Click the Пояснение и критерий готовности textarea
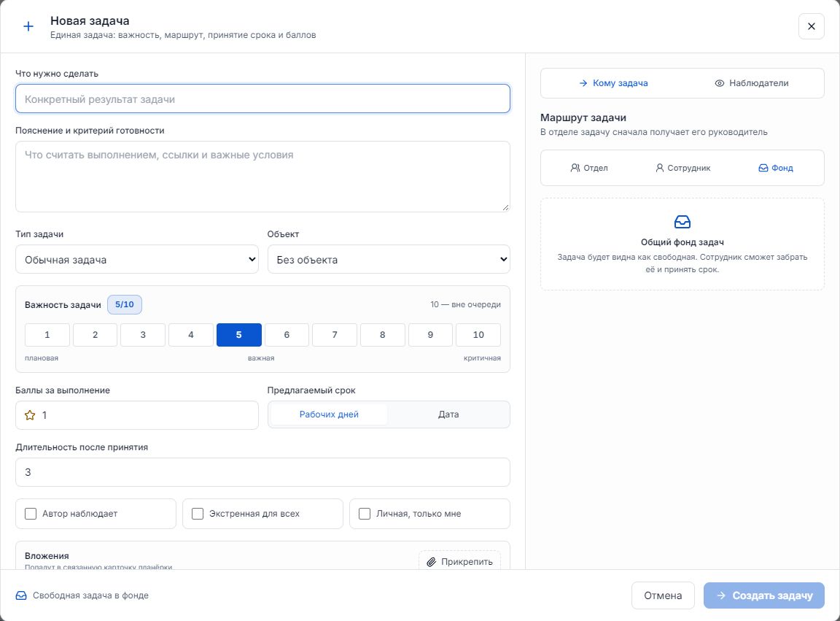The image size is (840, 621). coord(262,177)
